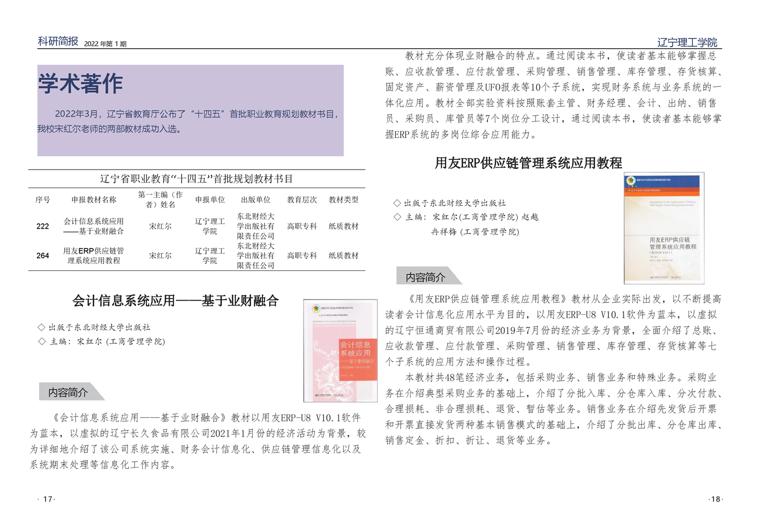This screenshot has height=532, width=758.
Task: Click the 学术著作 section heading
Action: [80, 83]
